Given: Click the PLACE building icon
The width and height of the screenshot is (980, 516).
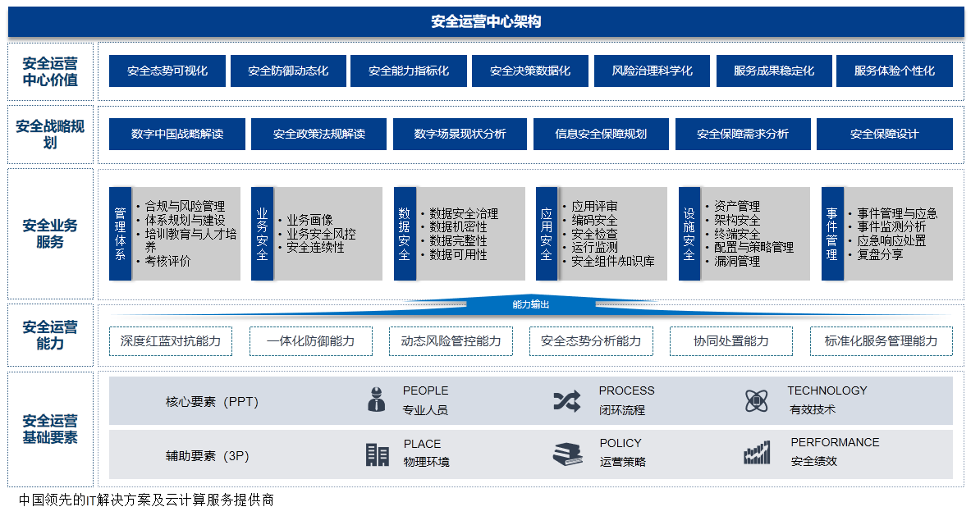Looking at the screenshot, I should (377, 454).
